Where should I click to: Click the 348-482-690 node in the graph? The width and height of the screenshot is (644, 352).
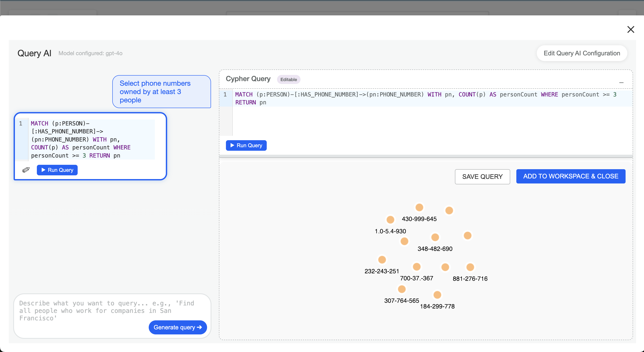[435, 237]
